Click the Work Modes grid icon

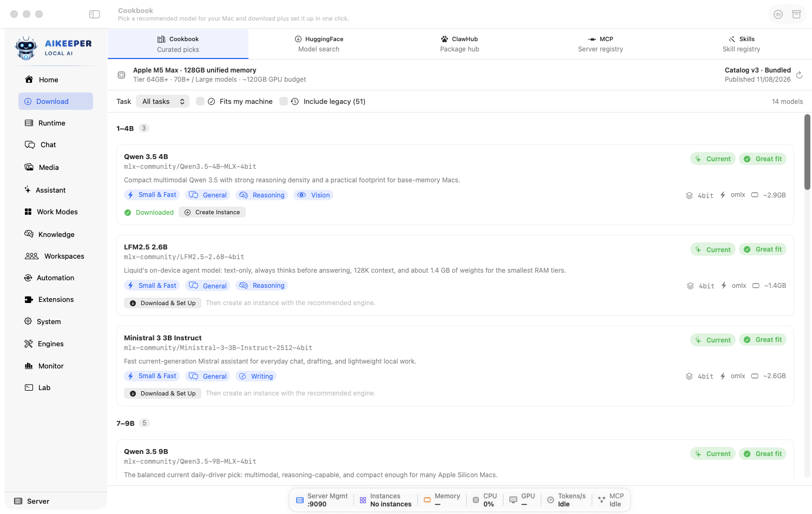click(x=28, y=212)
